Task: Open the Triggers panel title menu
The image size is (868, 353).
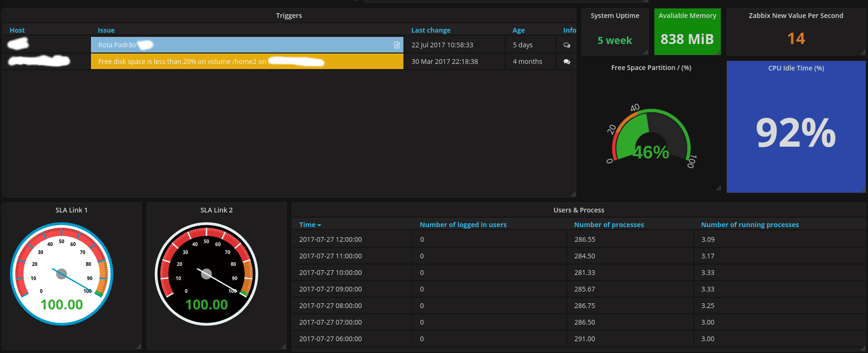Action: click(x=289, y=16)
